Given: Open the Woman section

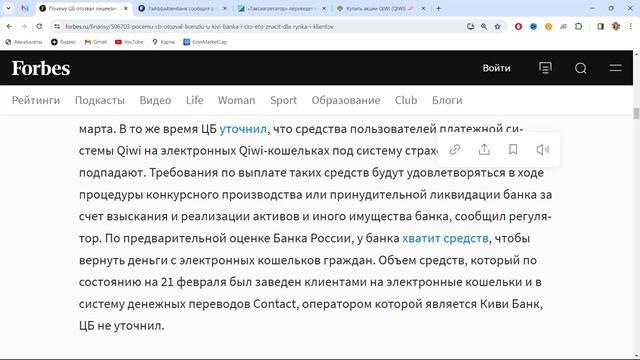Looking at the screenshot, I should coord(236,100).
